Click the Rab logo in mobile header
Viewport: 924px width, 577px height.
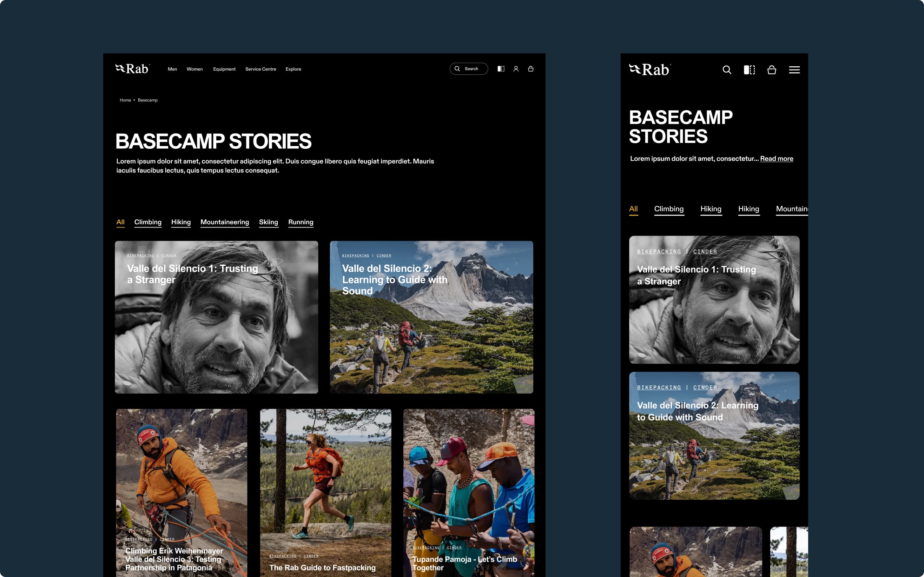649,69
